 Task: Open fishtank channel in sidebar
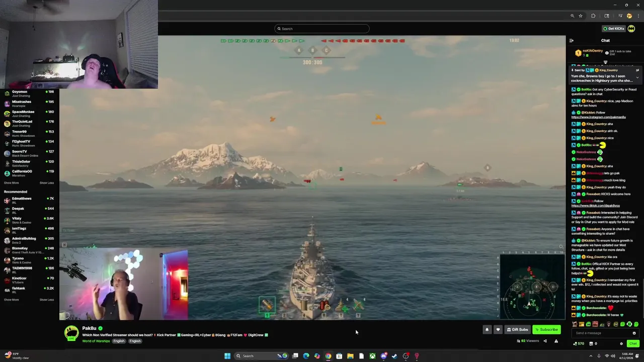29,290
